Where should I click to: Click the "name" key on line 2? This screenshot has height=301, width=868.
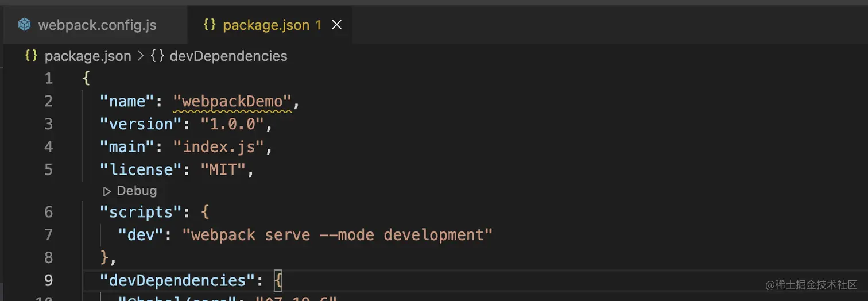pos(127,101)
